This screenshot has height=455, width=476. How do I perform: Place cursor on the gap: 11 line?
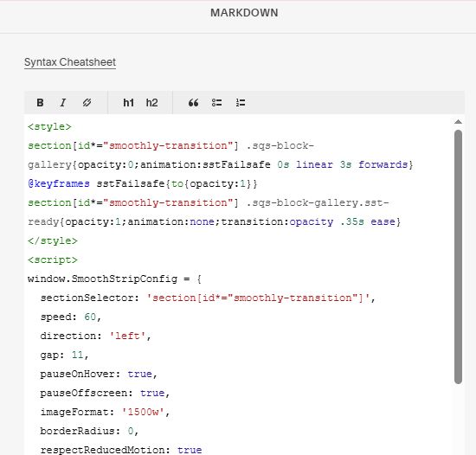tap(64, 355)
